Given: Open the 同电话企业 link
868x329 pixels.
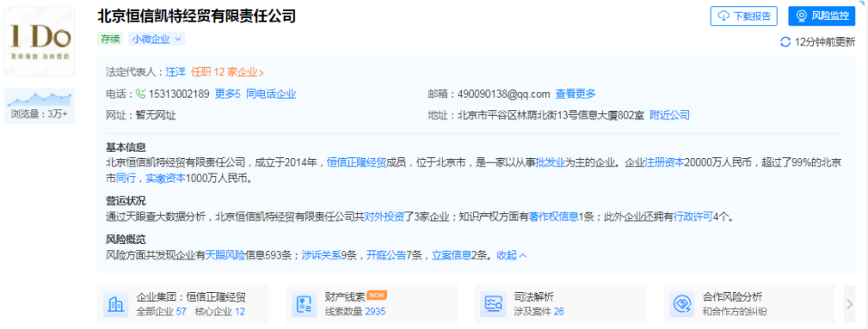Looking at the screenshot, I should 271,94.
